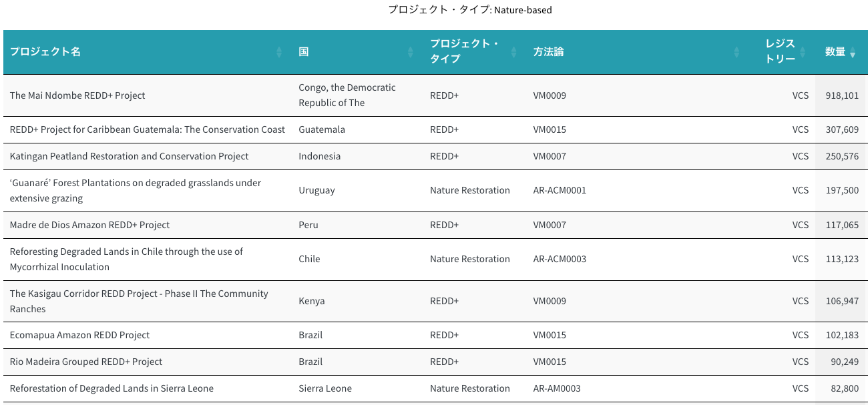Click sort arrows in the 方法論 column
Screen dimensions: 868x405
click(x=736, y=52)
